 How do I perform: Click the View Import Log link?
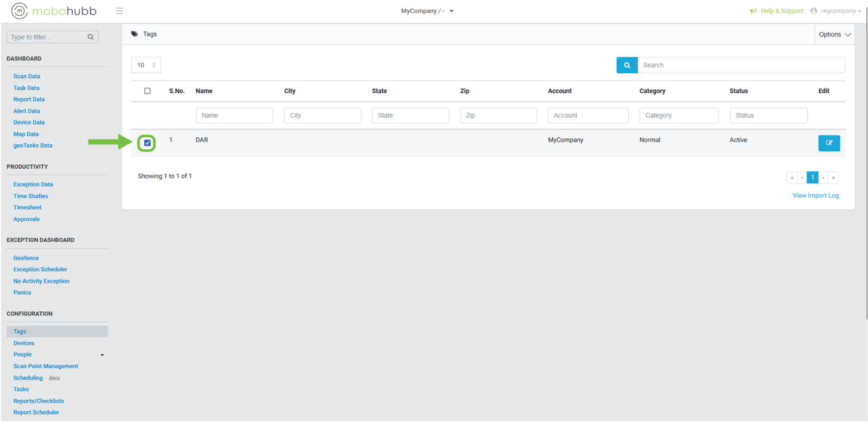tap(815, 196)
